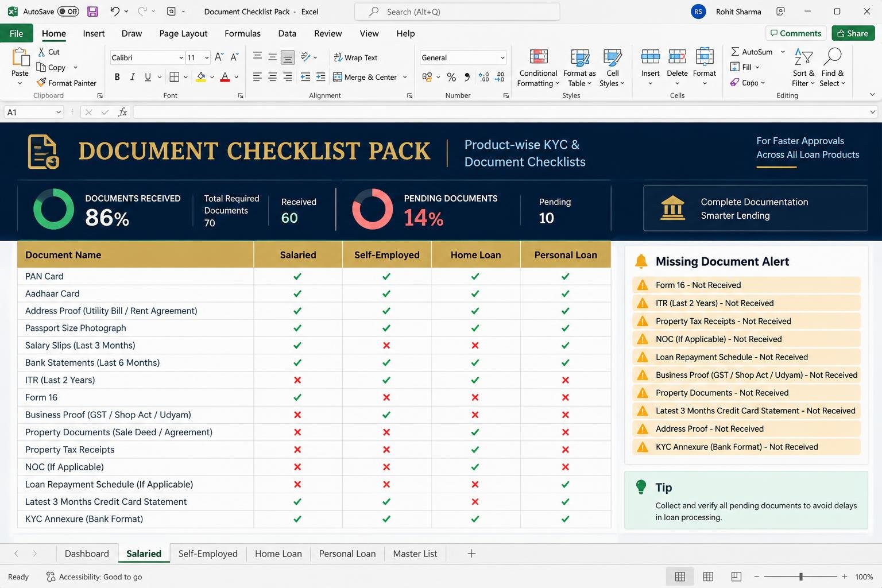Toggle Wrap Text
882x588 pixels.
355,57
